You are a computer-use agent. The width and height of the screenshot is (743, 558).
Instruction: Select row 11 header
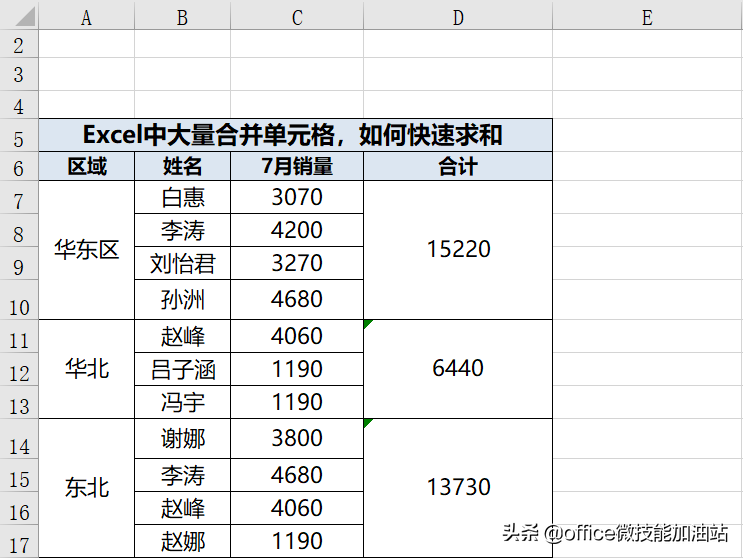coord(19,336)
